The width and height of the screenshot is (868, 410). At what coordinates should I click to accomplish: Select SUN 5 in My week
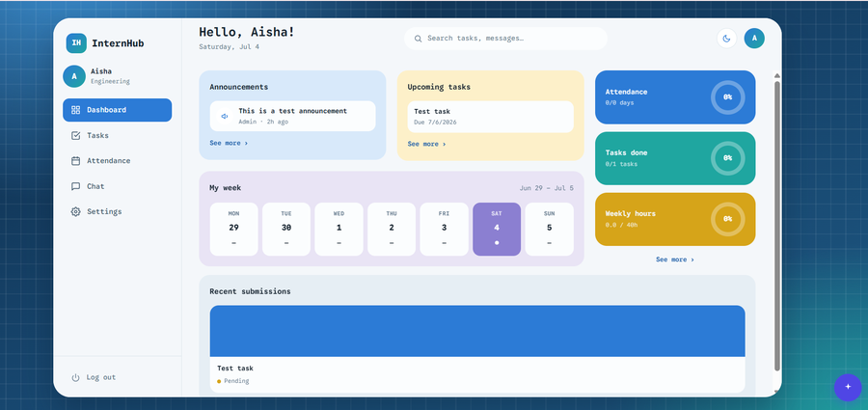coord(549,230)
